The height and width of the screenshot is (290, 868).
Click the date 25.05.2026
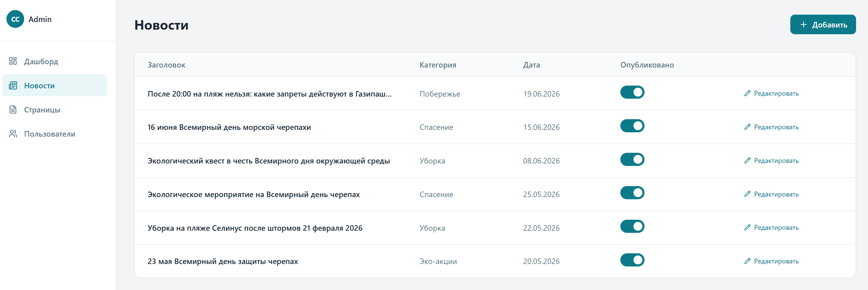pyautogui.click(x=541, y=194)
